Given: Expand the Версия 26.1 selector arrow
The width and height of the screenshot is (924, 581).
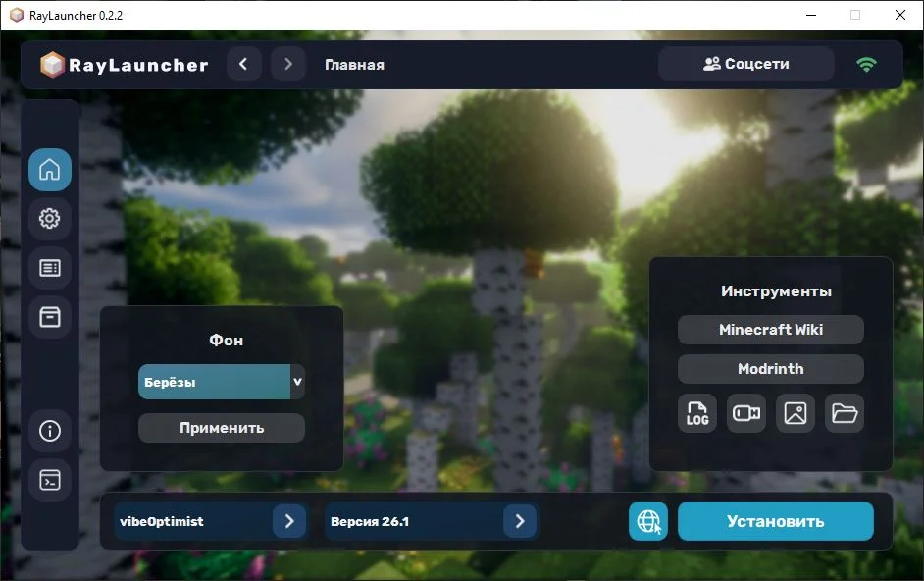Looking at the screenshot, I should (x=520, y=521).
